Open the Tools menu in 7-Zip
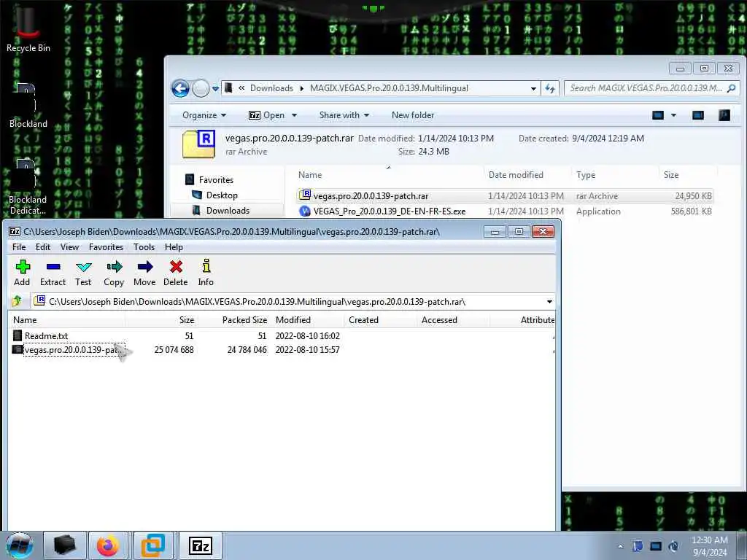747x560 pixels. pyautogui.click(x=144, y=246)
